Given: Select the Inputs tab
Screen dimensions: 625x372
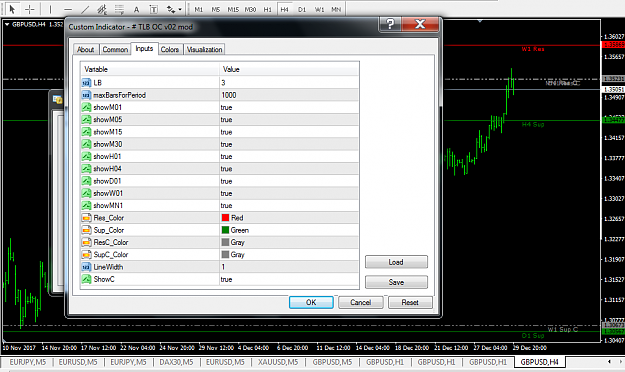Looking at the screenshot, I should coord(144,48).
